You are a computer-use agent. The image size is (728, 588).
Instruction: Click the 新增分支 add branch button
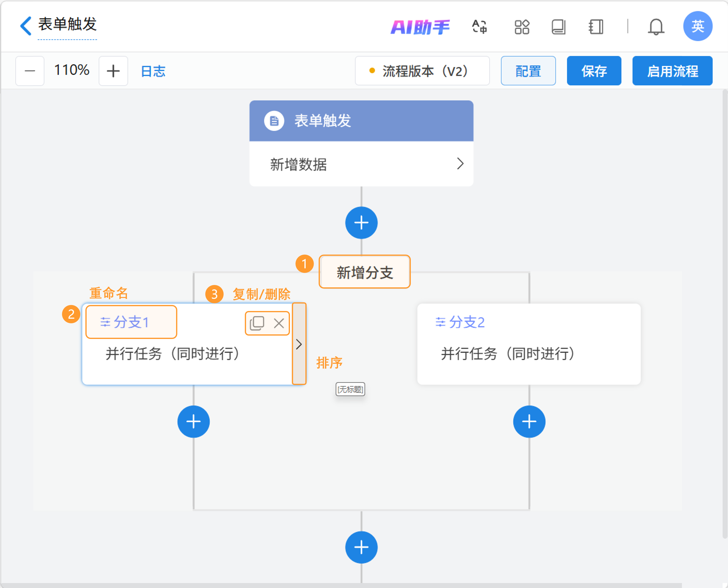click(x=364, y=272)
